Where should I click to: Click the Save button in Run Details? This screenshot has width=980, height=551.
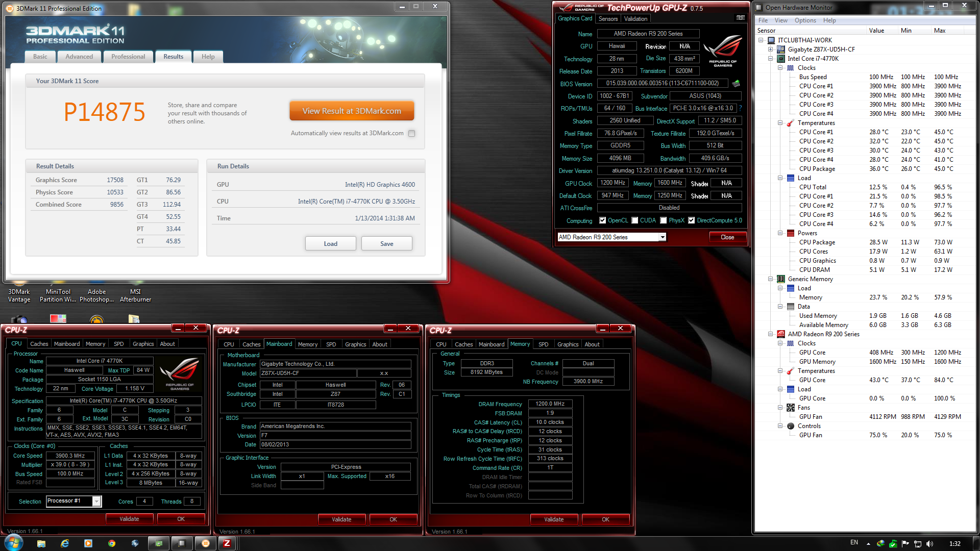click(386, 243)
